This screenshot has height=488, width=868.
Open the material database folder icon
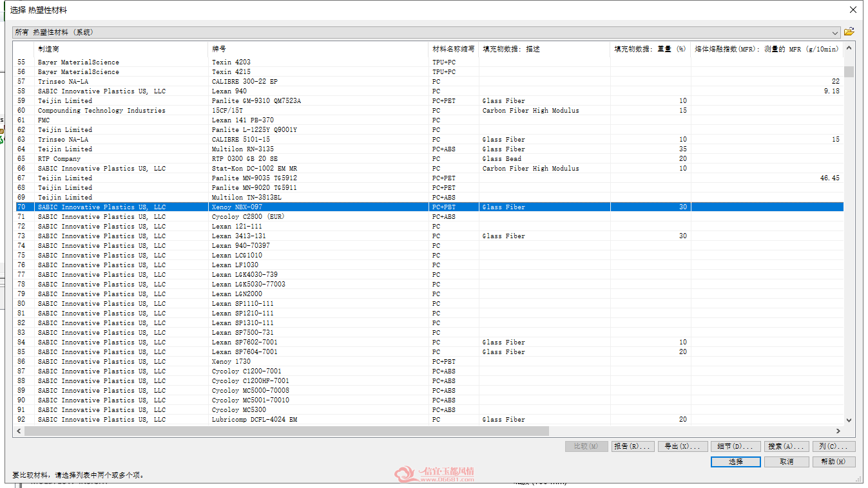pos(849,32)
